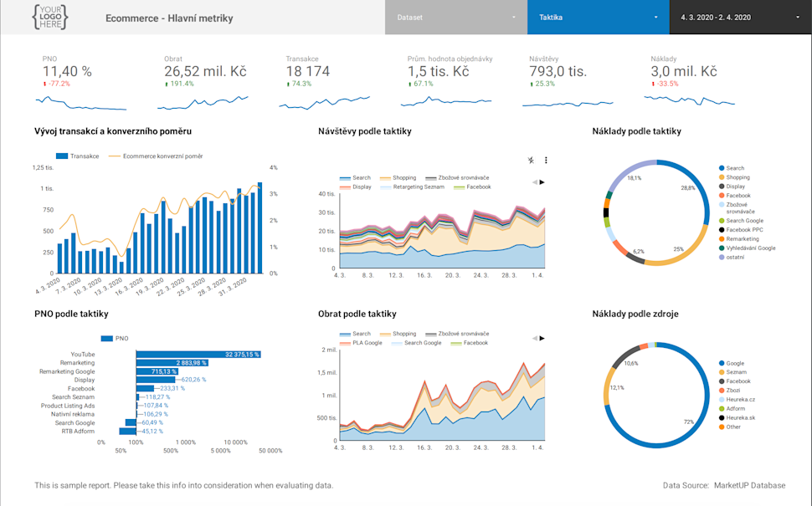
Task: Click the Ecommerce - Hlavní metriky report title
Action: tap(169, 18)
